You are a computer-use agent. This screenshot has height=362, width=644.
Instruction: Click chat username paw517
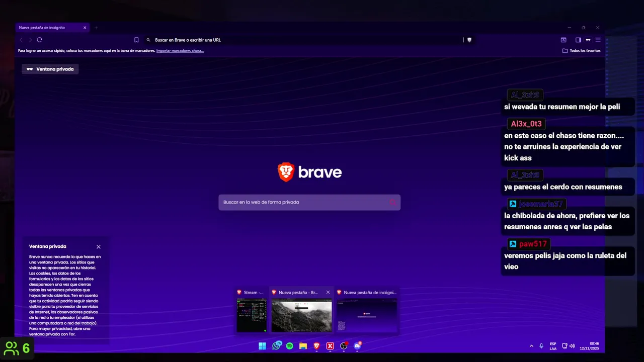coord(533,244)
